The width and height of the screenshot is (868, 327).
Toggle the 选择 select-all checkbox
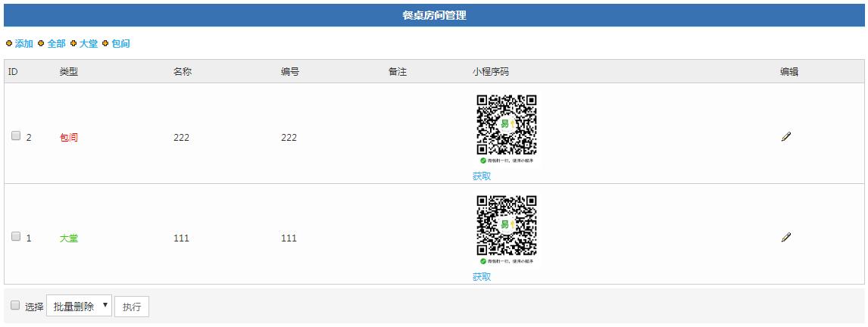coord(15,305)
